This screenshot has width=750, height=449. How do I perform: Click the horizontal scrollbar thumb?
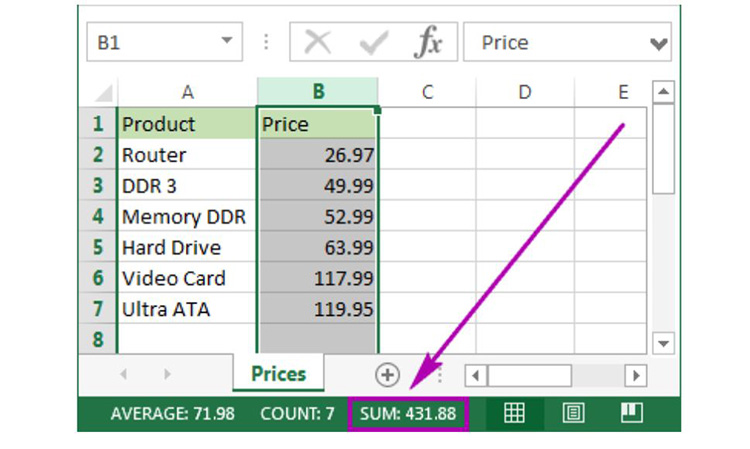pyautogui.click(x=529, y=375)
